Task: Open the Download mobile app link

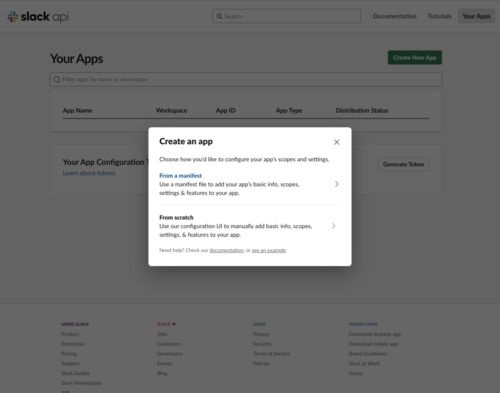Action: coord(373,344)
